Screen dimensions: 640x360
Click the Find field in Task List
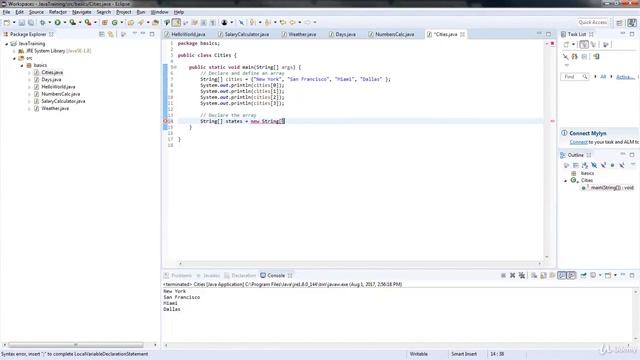click(574, 77)
